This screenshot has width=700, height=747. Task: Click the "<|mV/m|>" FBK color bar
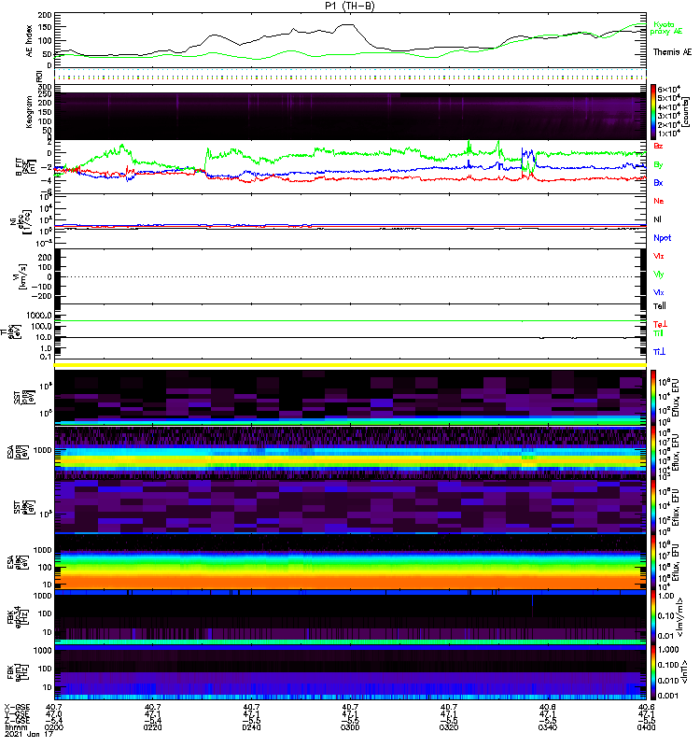[x=653, y=617]
